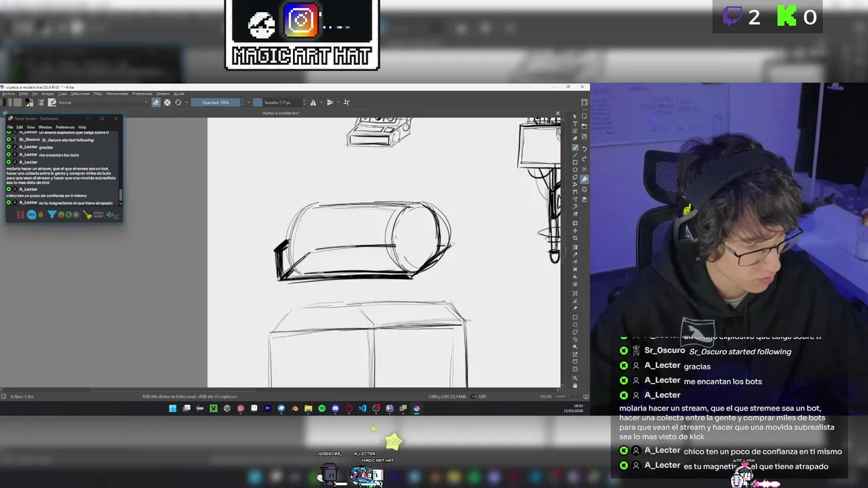
Task: Open Spotify from the Windows taskbar
Action: [x=321, y=409]
